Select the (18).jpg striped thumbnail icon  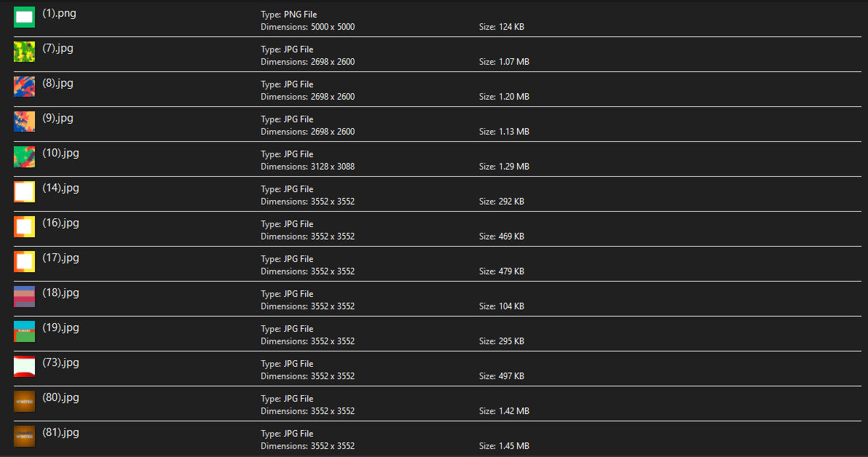click(x=24, y=296)
